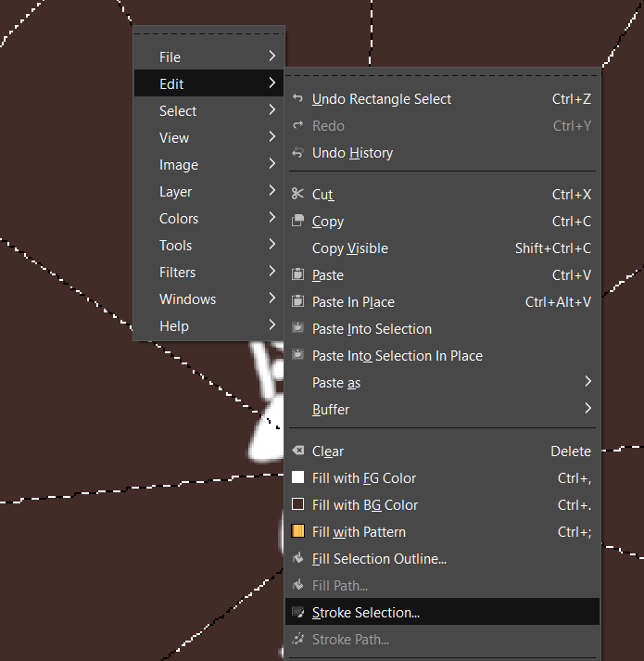Screen dimensions: 644x661
Task: Expand the Paste as submenu arrow
Action: [x=588, y=381]
